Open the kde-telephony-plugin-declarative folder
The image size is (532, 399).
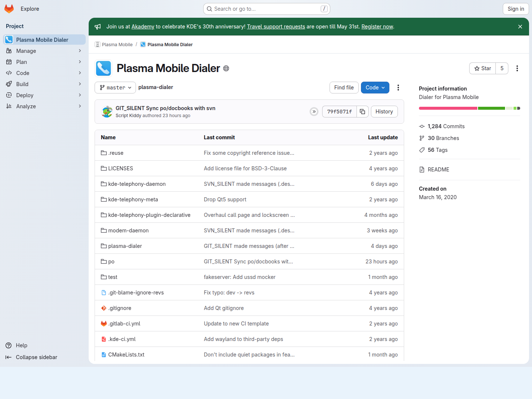pos(149,215)
